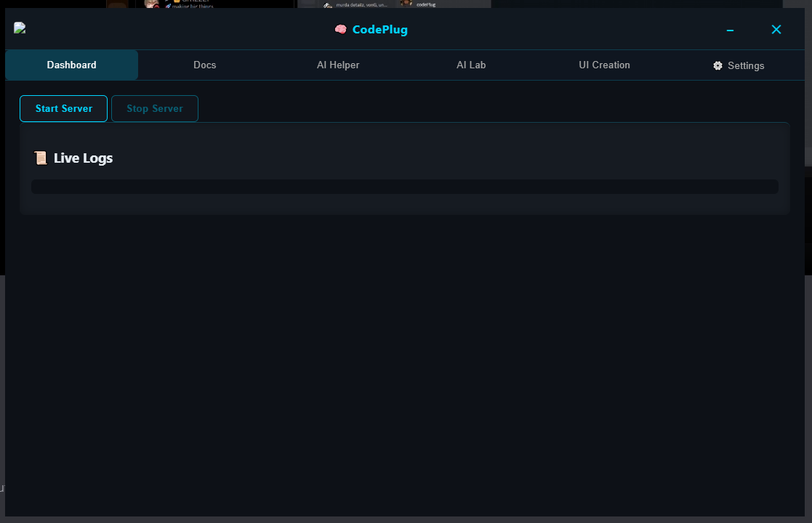The width and height of the screenshot is (812, 523).
Task: Select the Dashboard tab
Action: tap(71, 65)
